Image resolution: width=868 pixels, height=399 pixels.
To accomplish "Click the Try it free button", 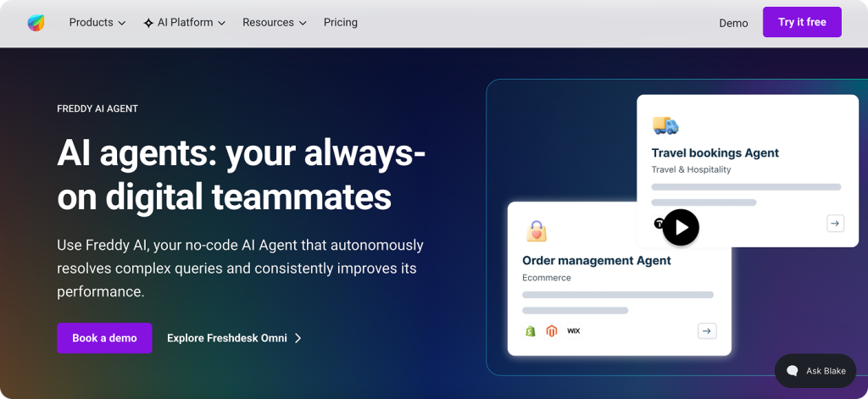I will coord(802,22).
